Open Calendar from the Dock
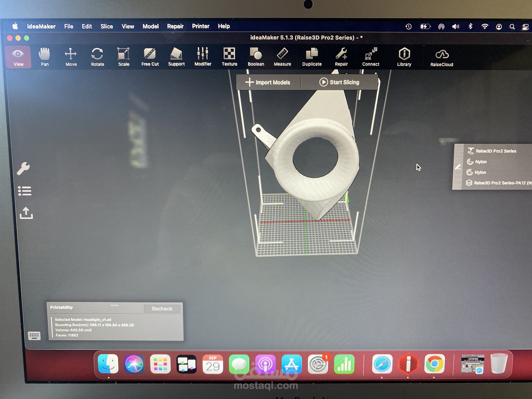532x399 pixels. [x=213, y=364]
